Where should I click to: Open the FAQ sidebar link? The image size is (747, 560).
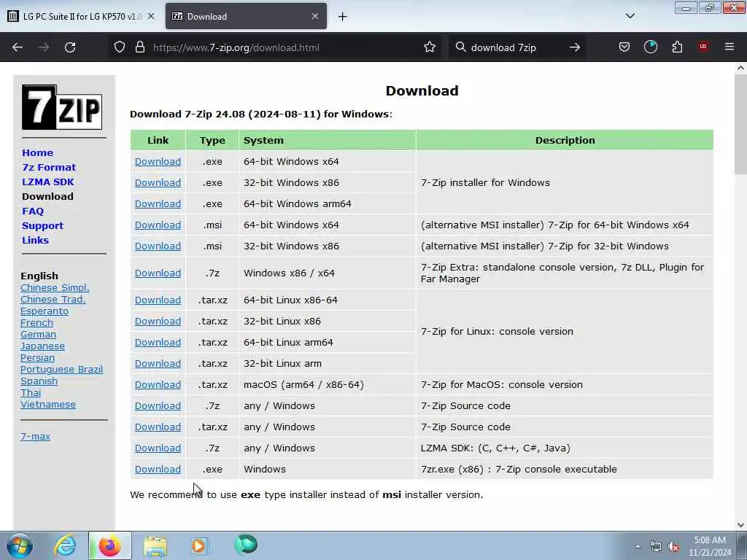33,211
